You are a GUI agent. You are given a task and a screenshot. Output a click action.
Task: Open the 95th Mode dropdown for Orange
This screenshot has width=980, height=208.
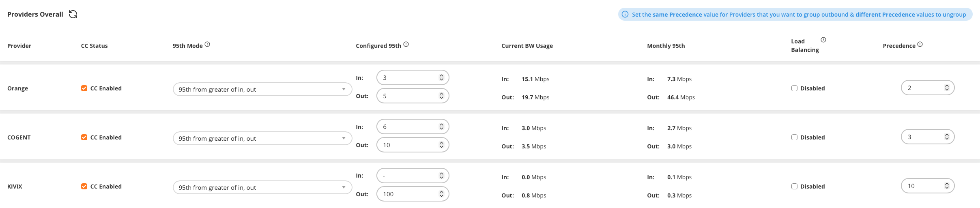[262, 90]
